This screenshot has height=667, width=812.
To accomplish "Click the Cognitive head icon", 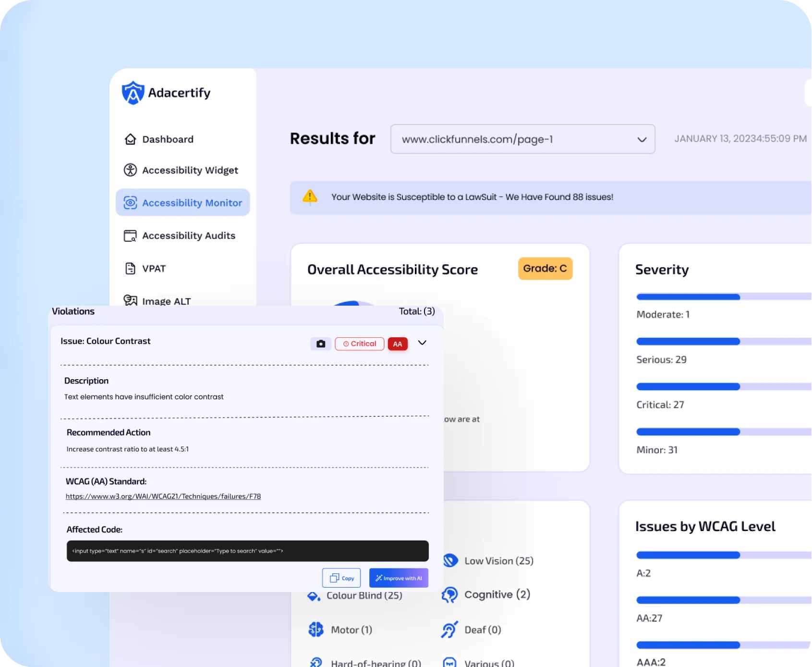I will (450, 595).
